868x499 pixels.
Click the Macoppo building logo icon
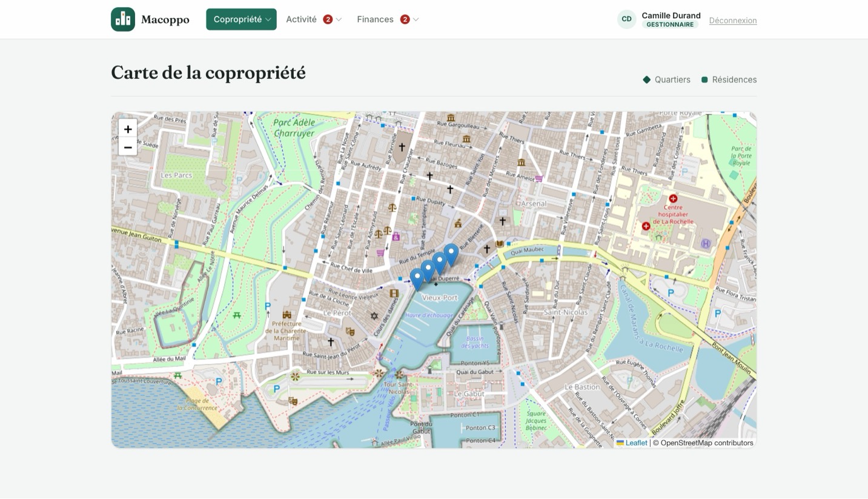tap(123, 19)
